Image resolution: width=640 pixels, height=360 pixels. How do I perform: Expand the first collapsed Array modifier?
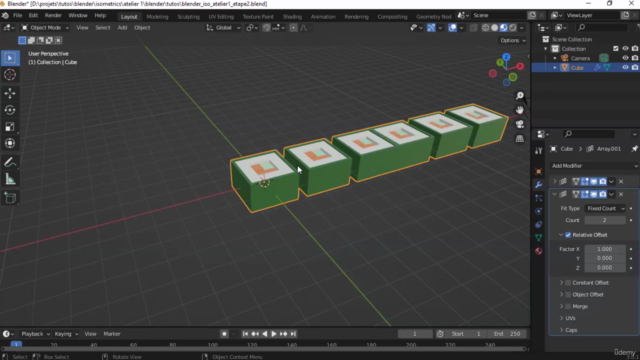point(555,181)
